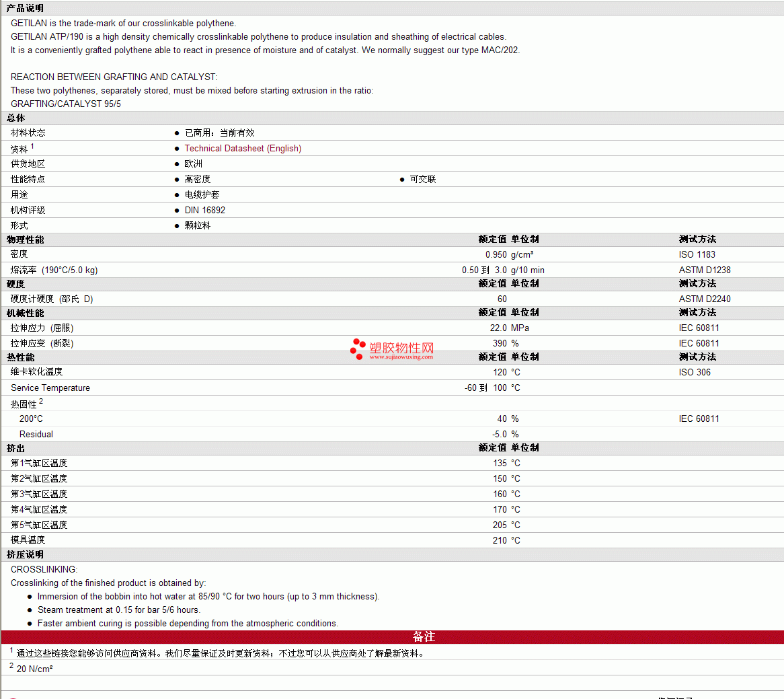This screenshot has width=784, height=699.
Task: Click the 维卡软化温度 row label
Action: coord(36,372)
